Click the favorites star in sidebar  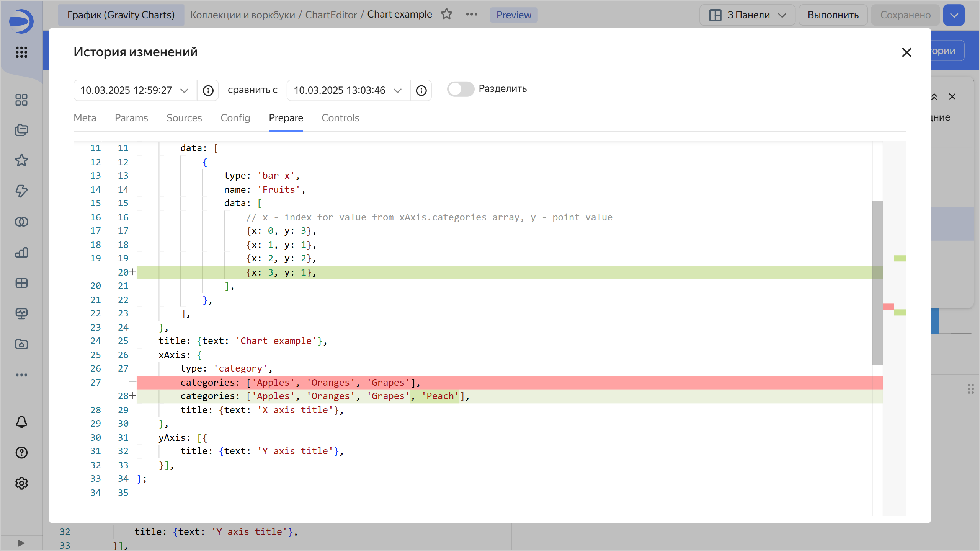pyautogui.click(x=21, y=160)
